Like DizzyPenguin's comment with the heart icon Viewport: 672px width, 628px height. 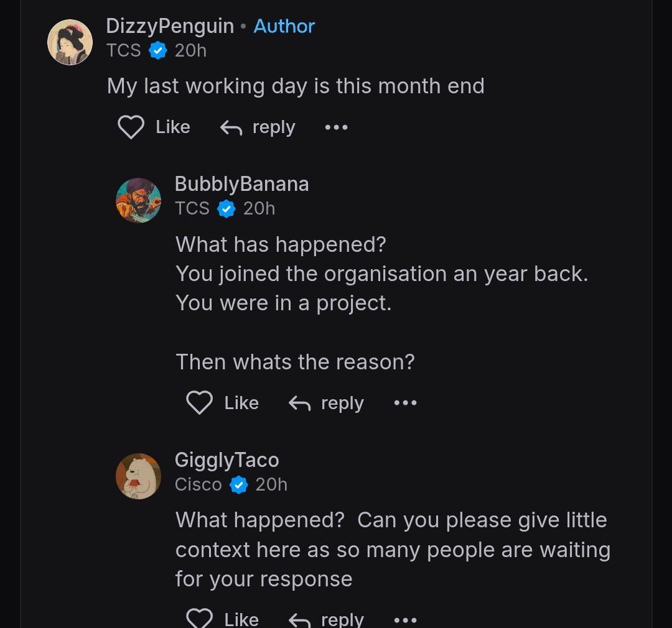pyautogui.click(x=131, y=127)
